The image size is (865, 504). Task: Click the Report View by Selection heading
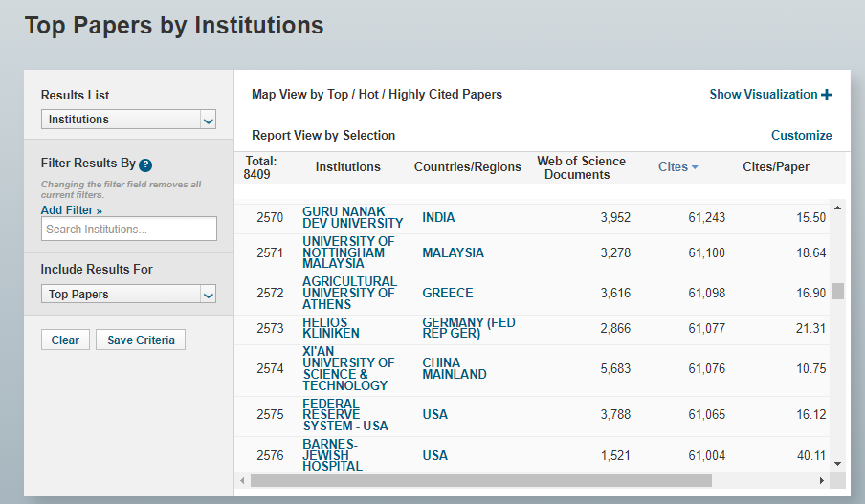pos(323,135)
